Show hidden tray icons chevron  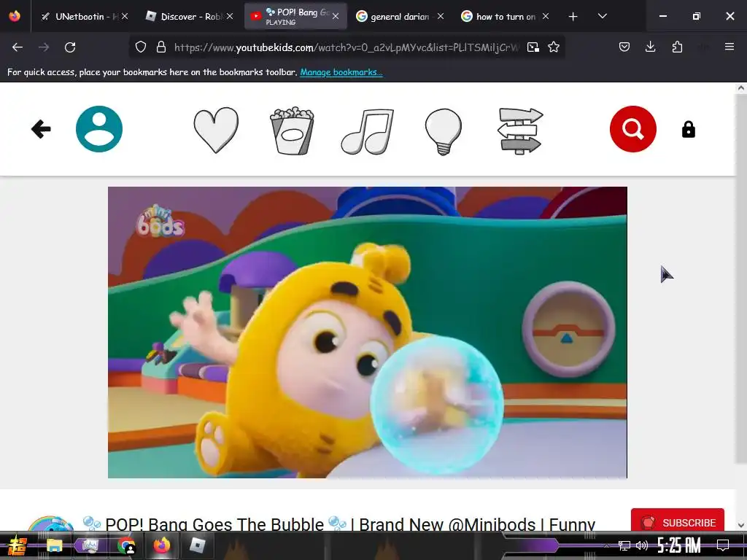pos(606,545)
